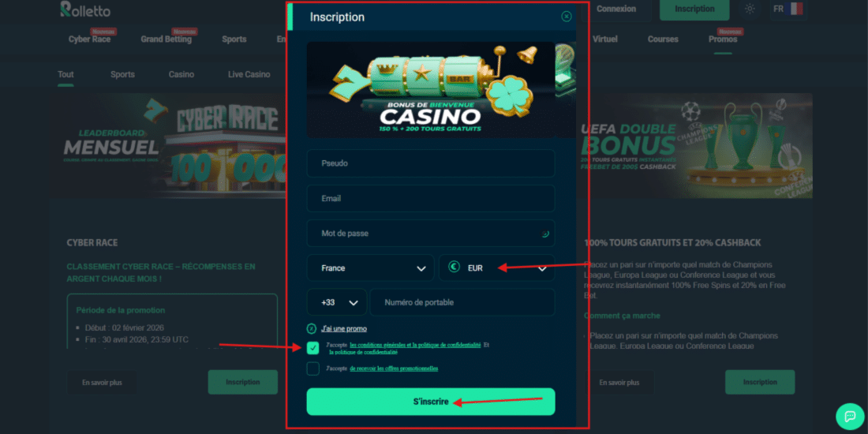This screenshot has height=434, width=868.
Task: Check the promotional offers checkbox
Action: (312, 369)
